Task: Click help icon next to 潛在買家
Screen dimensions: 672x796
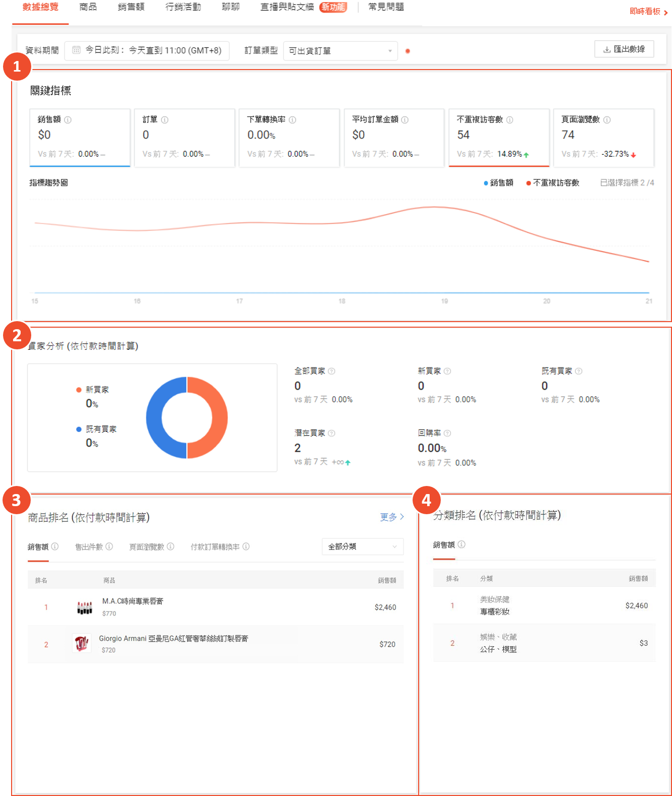Action: pyautogui.click(x=331, y=434)
